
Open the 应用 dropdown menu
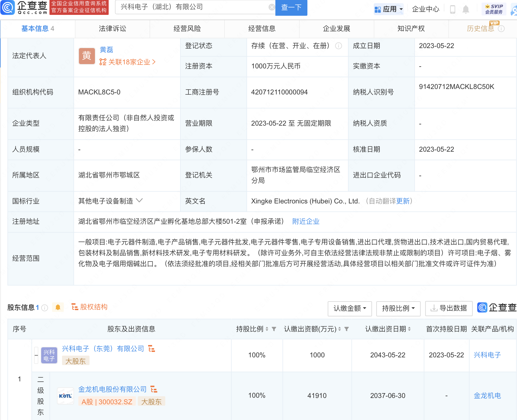pyautogui.click(x=389, y=9)
